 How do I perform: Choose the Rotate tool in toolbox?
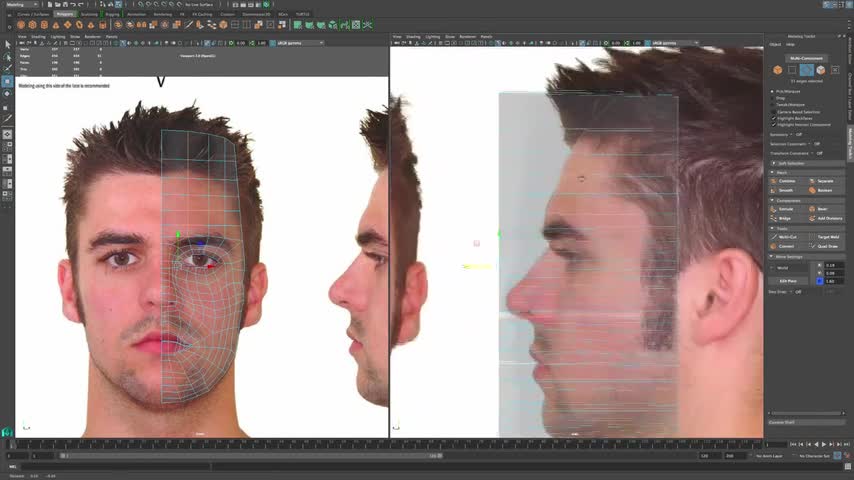(7, 94)
